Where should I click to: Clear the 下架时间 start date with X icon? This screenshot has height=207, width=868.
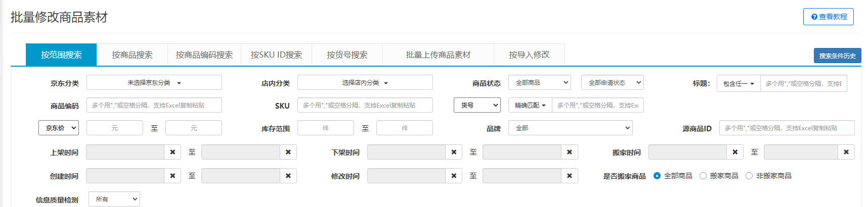[x=454, y=152]
